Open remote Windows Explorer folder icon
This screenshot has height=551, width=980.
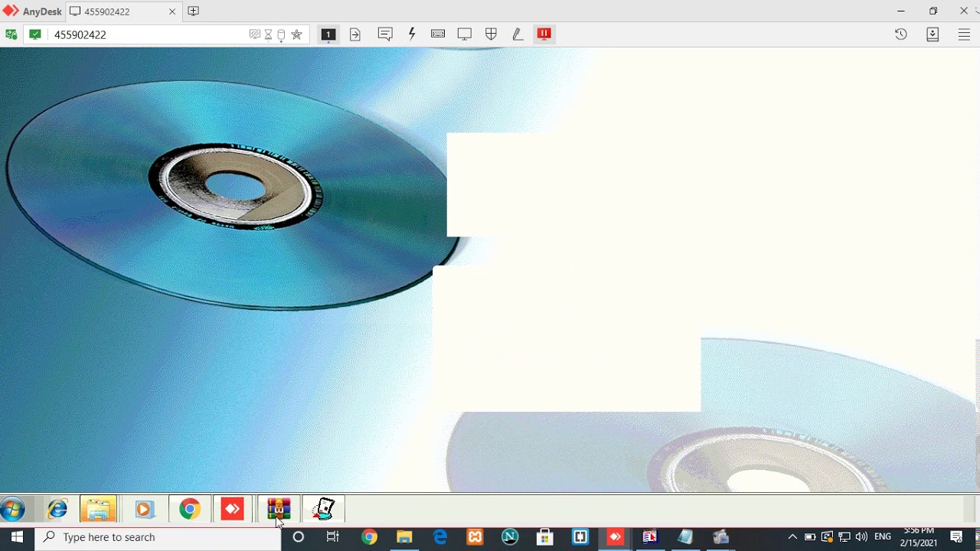(99, 509)
